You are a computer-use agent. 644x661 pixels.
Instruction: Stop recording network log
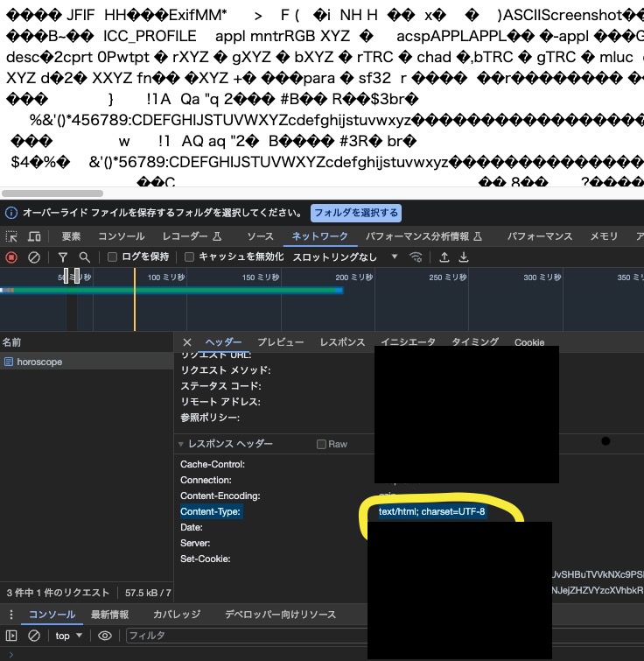11,257
